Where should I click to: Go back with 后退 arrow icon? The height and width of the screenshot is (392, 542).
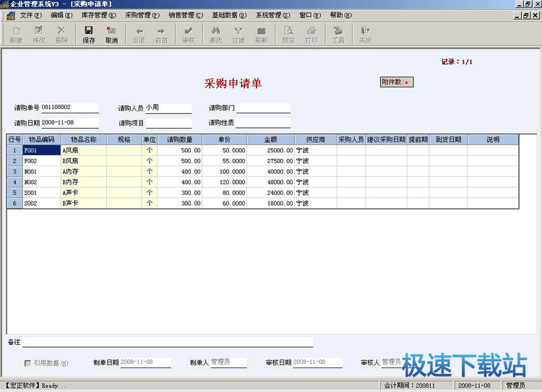point(139,35)
